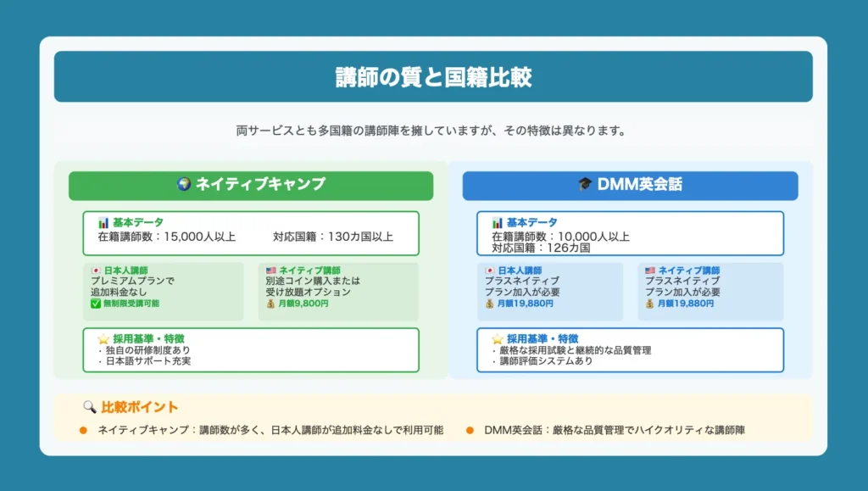Click the globe icon beside ネイティブキャンプ

(x=184, y=184)
